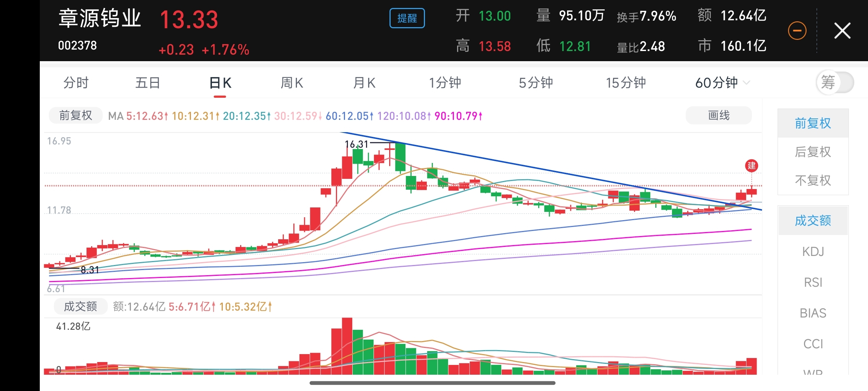
Task: Open the 成交额 indicator selector below chart
Action: click(x=80, y=307)
